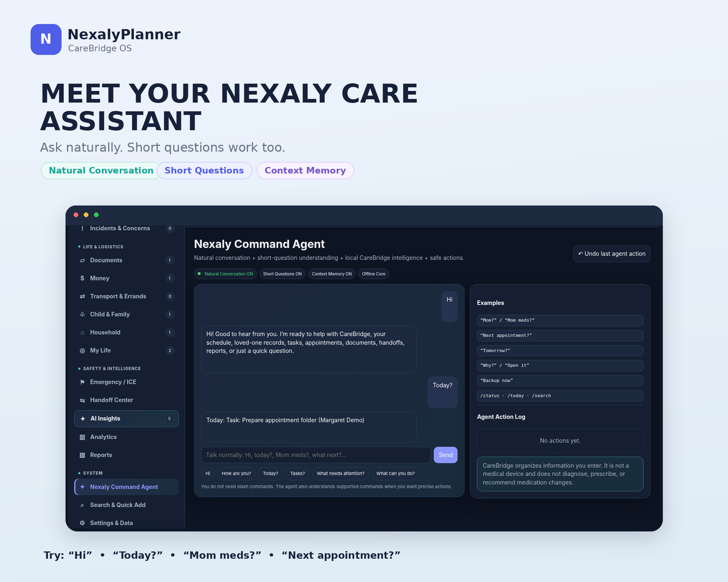Click the Money dollar icon
Screen dimensions: 728x582
82,278
